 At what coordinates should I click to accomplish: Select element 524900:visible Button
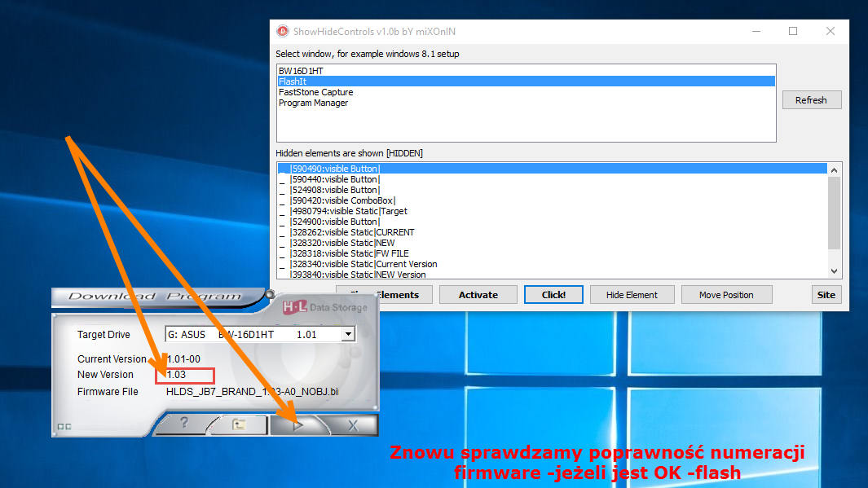click(552, 222)
